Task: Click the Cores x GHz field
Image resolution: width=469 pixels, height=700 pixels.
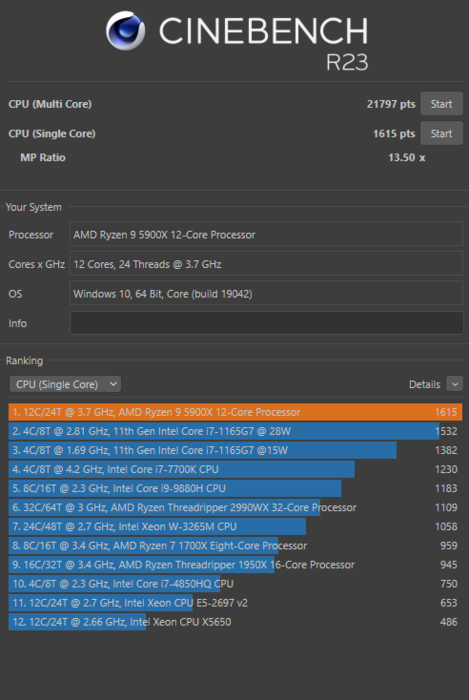Action: point(266,264)
